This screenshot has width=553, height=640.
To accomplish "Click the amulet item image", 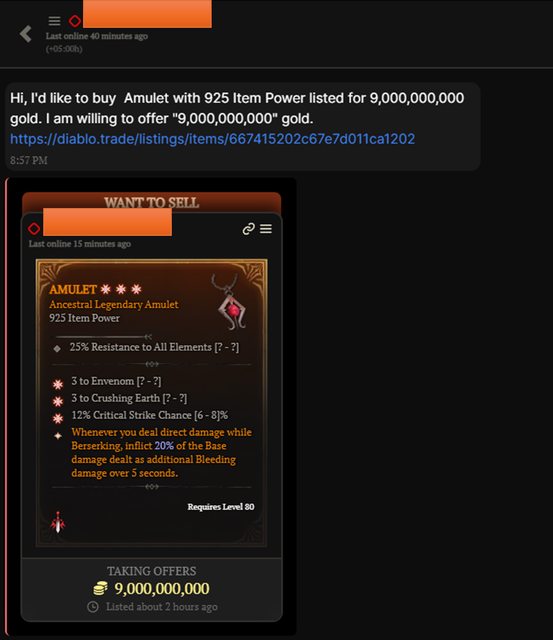I will pyautogui.click(x=229, y=302).
